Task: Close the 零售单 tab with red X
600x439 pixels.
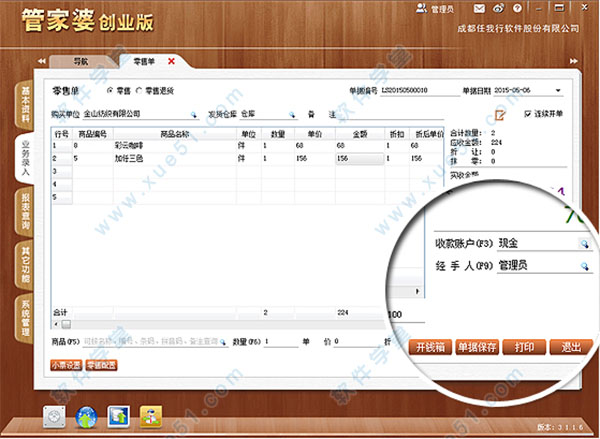Action: coord(171,61)
